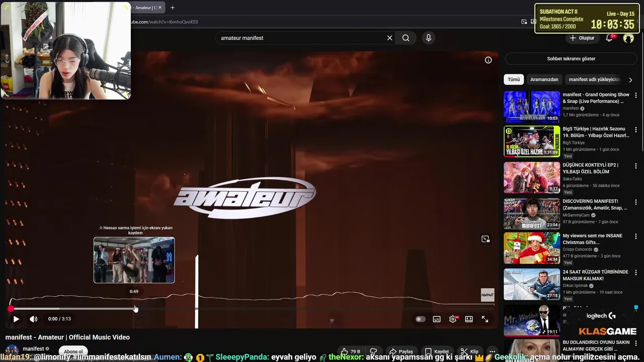Screen dimensions: 644x362
Task: Open Big5 Türkiye YILBAŞI ÖZEL thumbnail
Action: tap(532, 141)
